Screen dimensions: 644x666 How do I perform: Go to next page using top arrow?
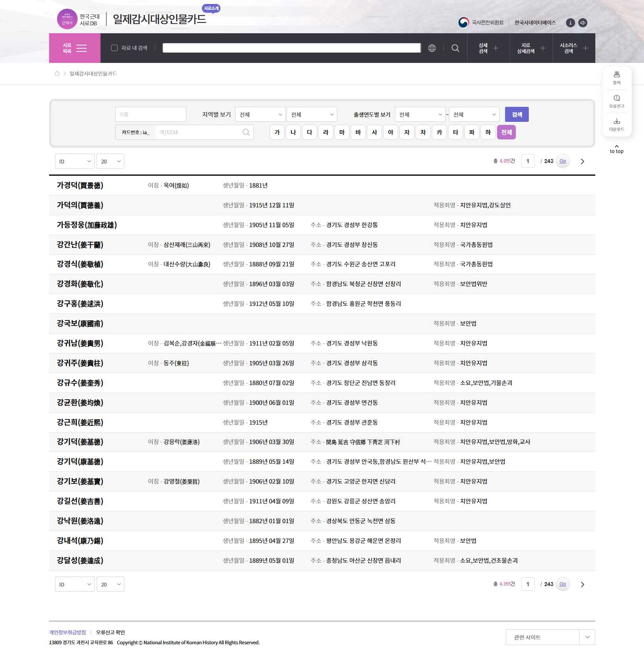coord(582,161)
